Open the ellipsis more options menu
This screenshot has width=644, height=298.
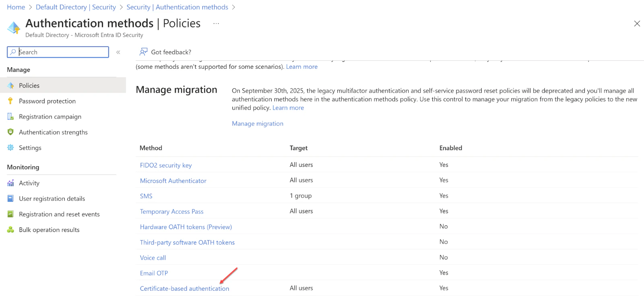click(x=216, y=23)
